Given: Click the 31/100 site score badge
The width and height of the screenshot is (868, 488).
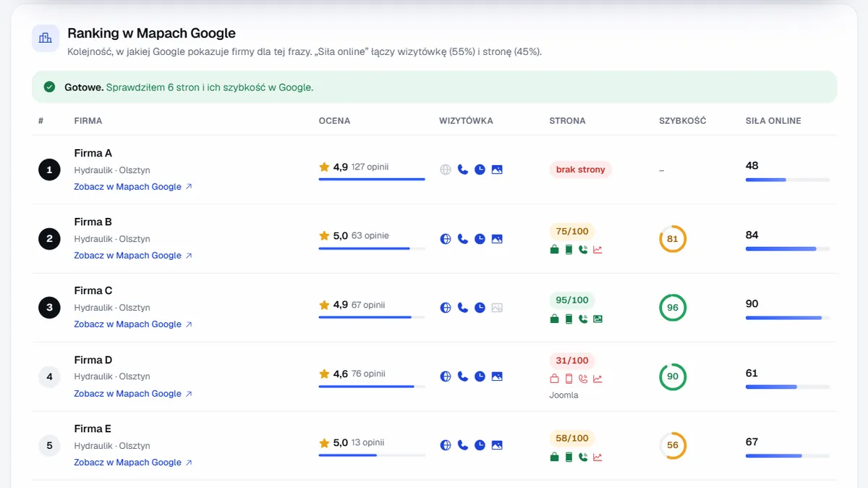Looking at the screenshot, I should pos(571,361).
